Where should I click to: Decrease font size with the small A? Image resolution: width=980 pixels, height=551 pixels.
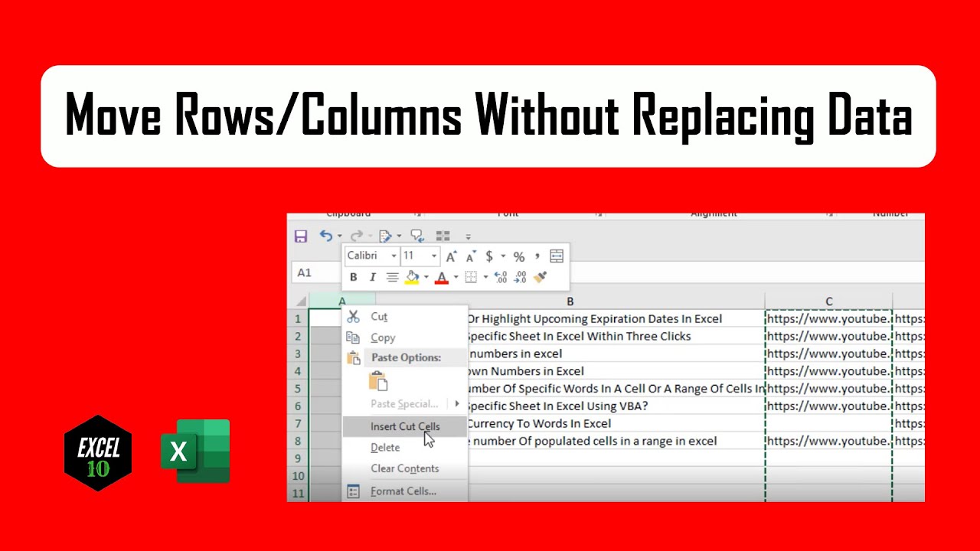[x=471, y=256]
